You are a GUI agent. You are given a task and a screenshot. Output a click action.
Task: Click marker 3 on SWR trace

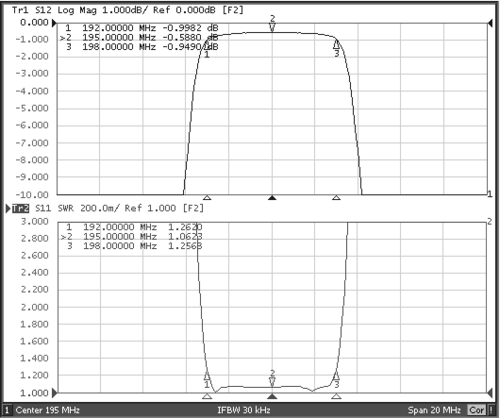tap(336, 376)
